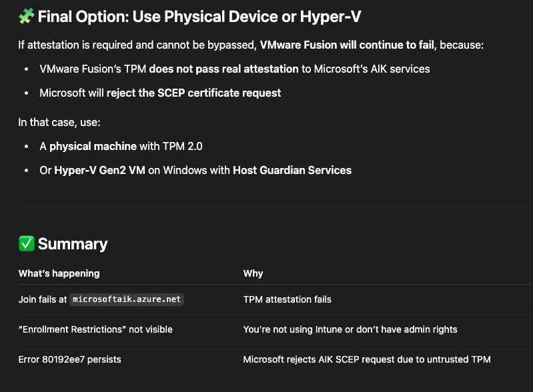Click 'In that case, use:' paragraph
The width and height of the screenshot is (533, 392).
(59, 122)
